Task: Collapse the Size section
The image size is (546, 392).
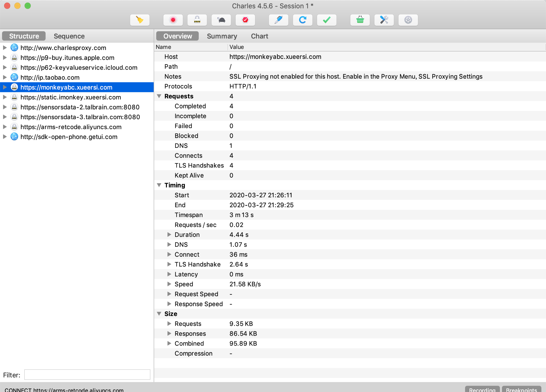Action: point(159,314)
